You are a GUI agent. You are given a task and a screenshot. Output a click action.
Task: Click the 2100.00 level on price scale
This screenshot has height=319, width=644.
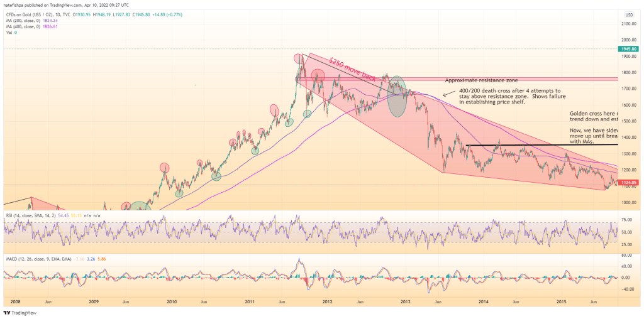click(629, 24)
